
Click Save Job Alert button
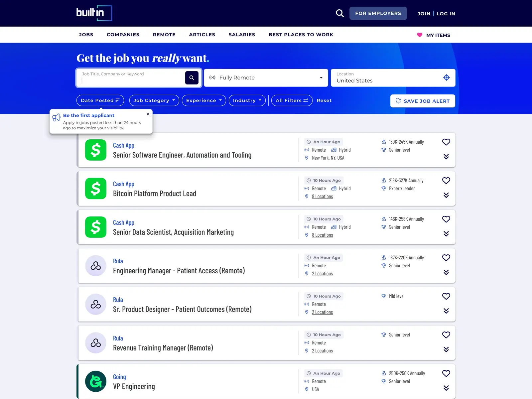point(423,101)
